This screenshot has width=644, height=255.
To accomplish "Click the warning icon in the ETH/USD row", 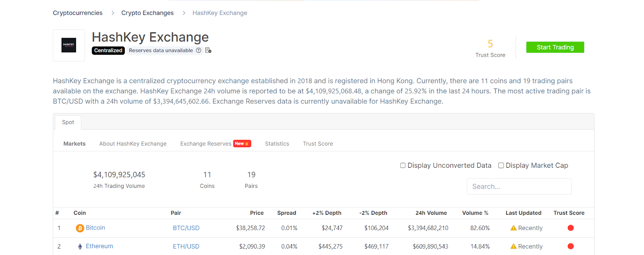I will (x=513, y=247).
